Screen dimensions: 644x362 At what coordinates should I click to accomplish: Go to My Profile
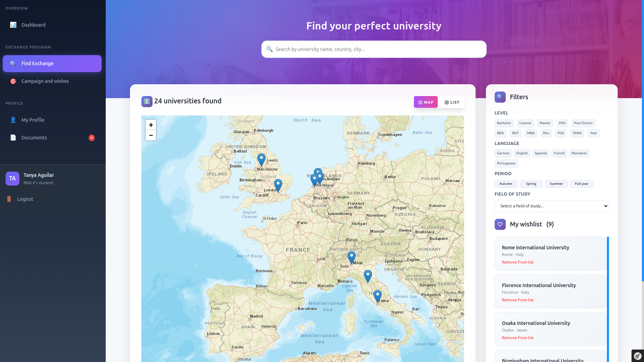click(52, 120)
